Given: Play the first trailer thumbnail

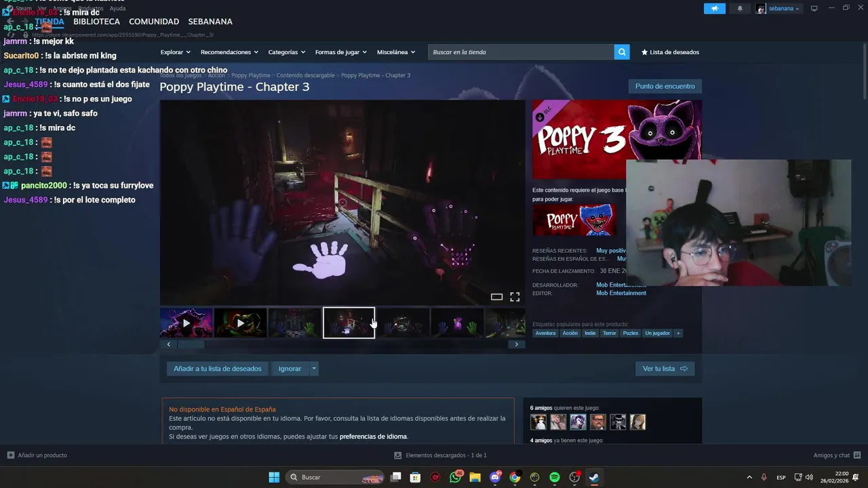Looking at the screenshot, I should (186, 323).
